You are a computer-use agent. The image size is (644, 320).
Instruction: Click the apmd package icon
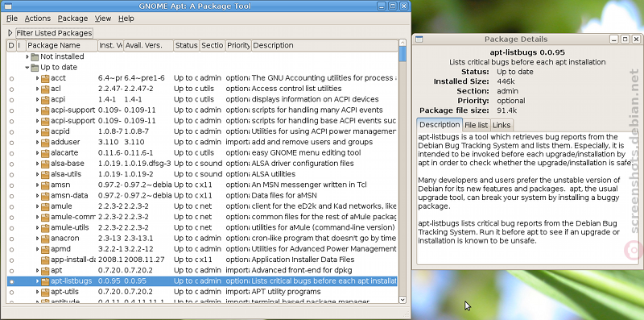pos(45,249)
